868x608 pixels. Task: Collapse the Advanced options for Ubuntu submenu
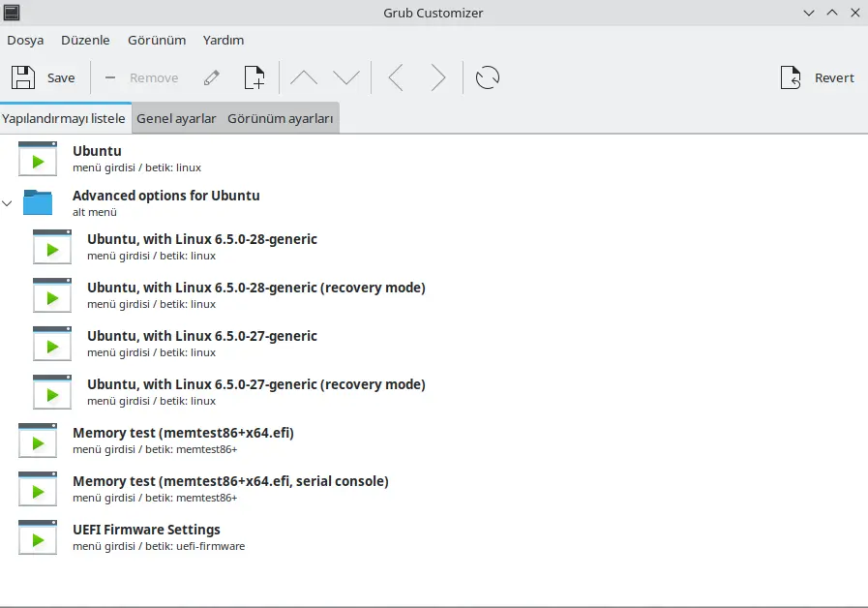7,203
